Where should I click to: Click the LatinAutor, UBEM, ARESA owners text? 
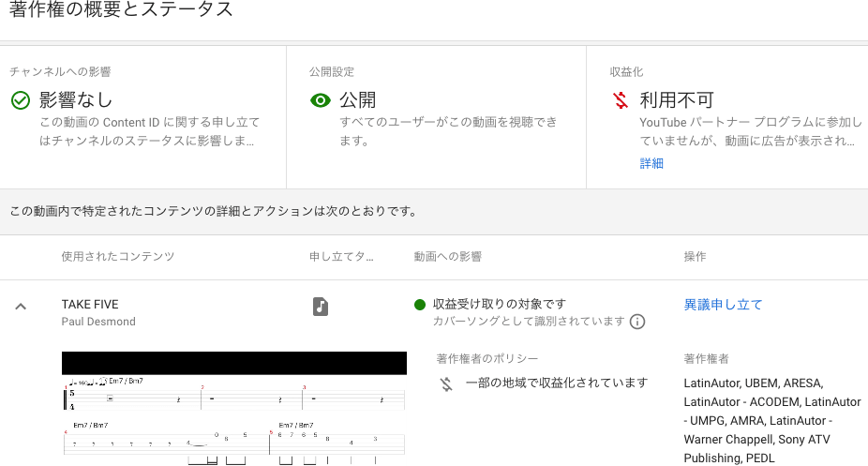(x=772, y=421)
